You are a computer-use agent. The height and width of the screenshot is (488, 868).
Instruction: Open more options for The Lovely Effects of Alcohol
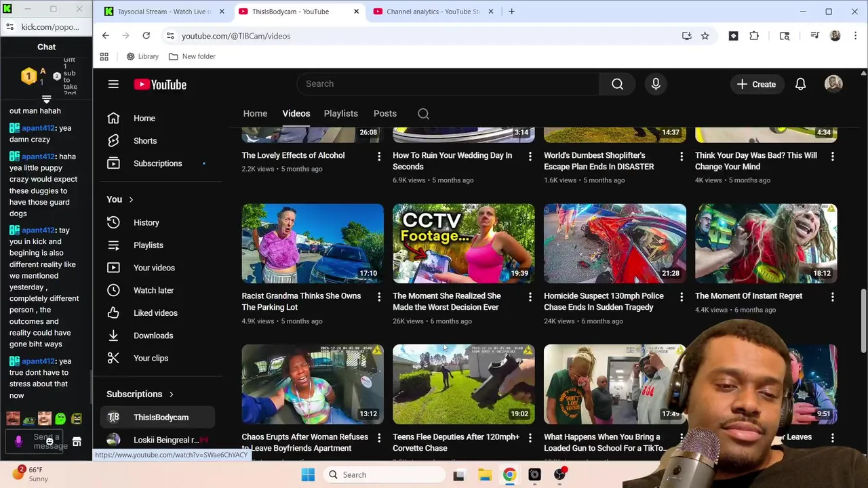(378, 156)
